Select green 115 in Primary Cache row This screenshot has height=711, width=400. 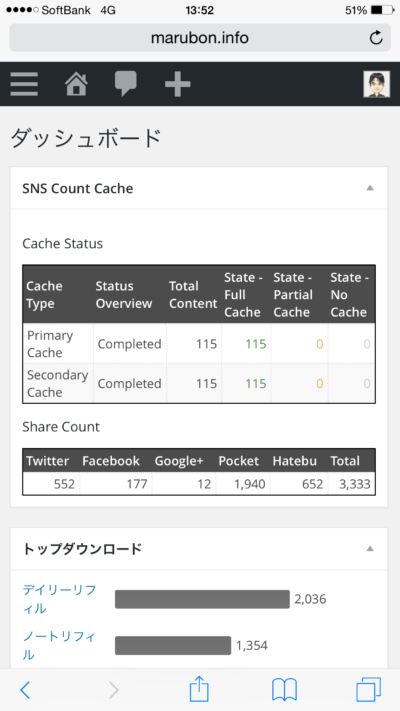pyautogui.click(x=256, y=344)
